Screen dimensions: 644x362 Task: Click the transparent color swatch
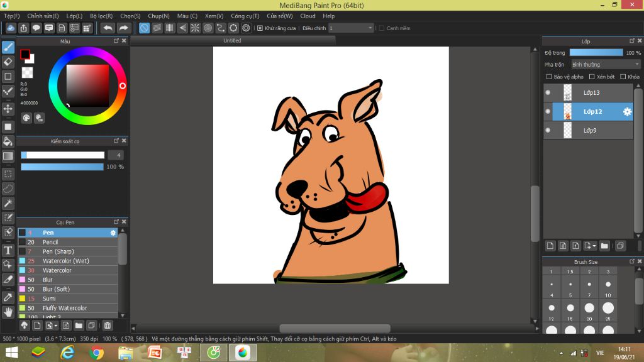click(28, 73)
